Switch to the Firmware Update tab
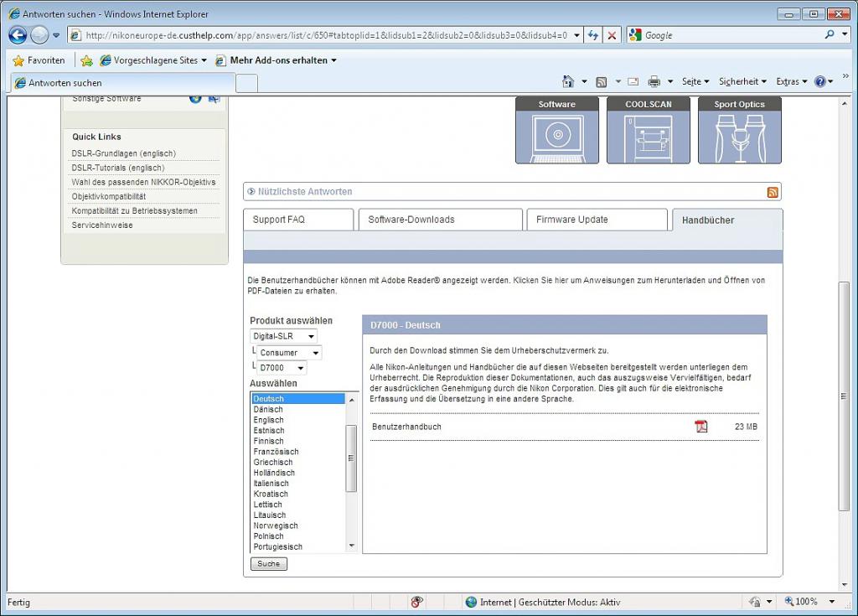This screenshot has height=616, width=858. click(597, 220)
